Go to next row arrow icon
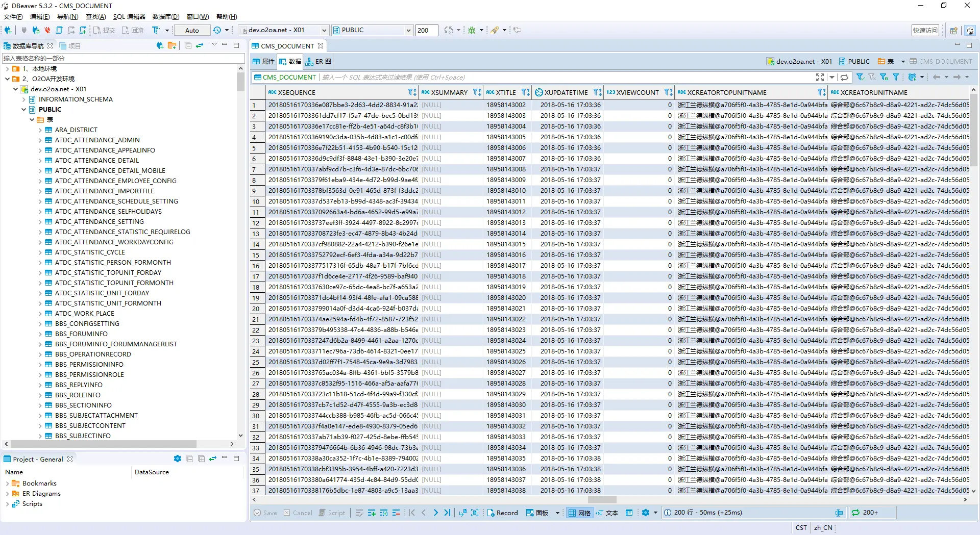This screenshot has height=535, width=980. tap(435, 513)
